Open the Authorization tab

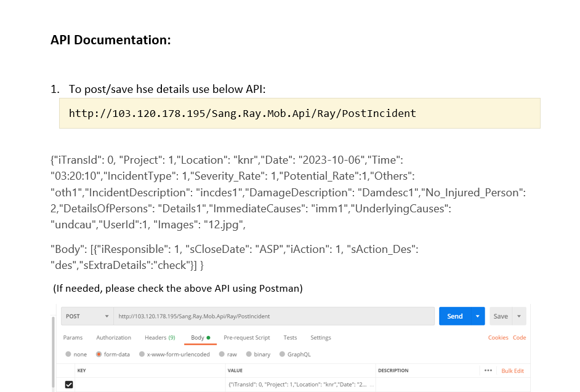point(114,338)
